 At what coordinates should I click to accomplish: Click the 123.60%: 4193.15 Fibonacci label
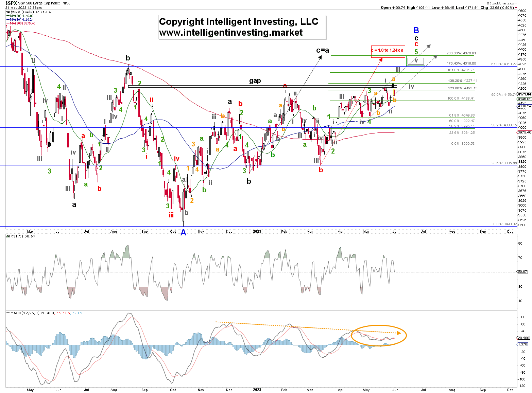point(462,88)
